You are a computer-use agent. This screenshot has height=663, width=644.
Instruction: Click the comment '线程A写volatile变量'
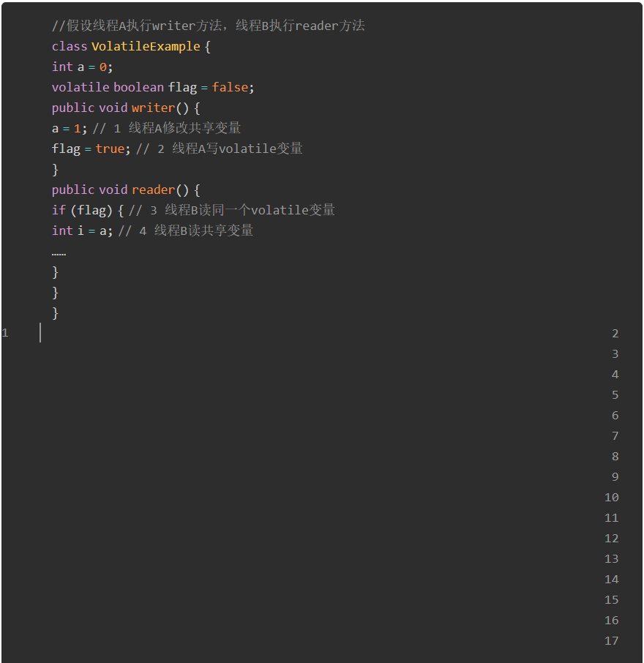pos(237,149)
